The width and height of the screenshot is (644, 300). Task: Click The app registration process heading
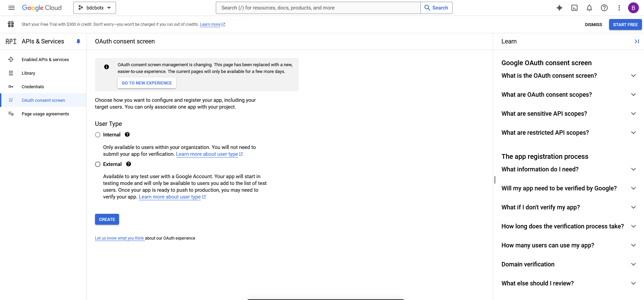[545, 156]
